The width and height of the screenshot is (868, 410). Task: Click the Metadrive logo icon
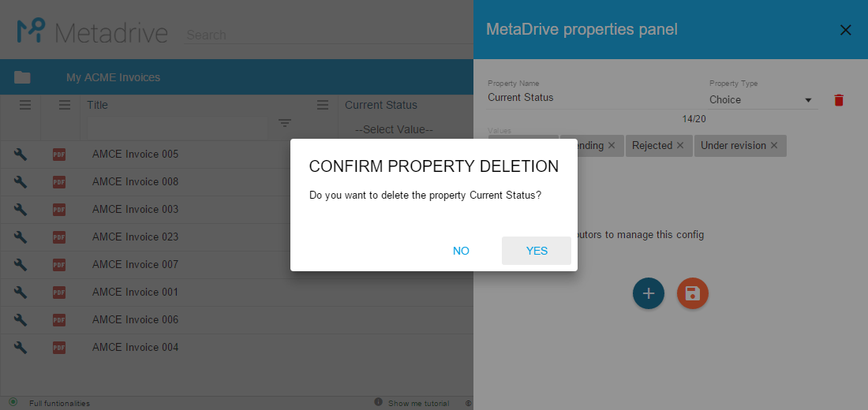(x=31, y=31)
